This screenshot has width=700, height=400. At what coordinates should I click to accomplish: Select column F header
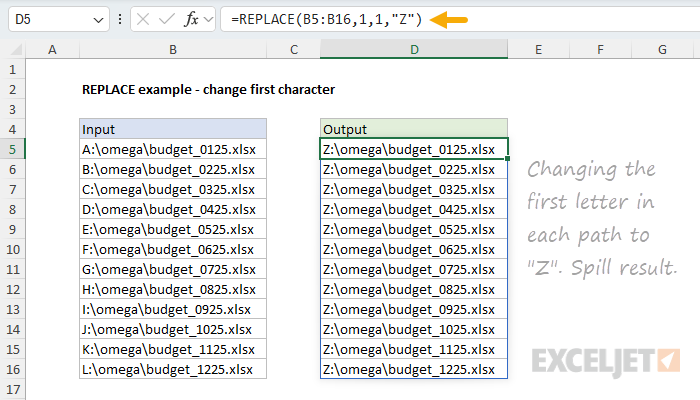pos(600,49)
